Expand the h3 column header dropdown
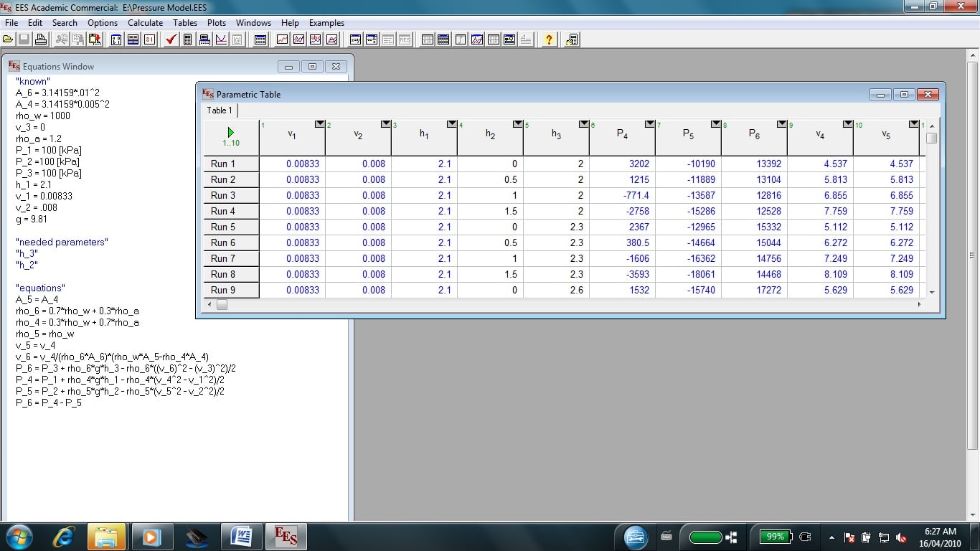The width and height of the screenshot is (980, 551). coord(584,125)
